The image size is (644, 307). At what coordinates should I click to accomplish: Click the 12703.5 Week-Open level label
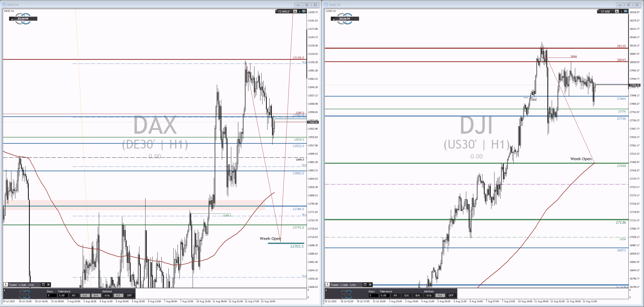pos(297,246)
